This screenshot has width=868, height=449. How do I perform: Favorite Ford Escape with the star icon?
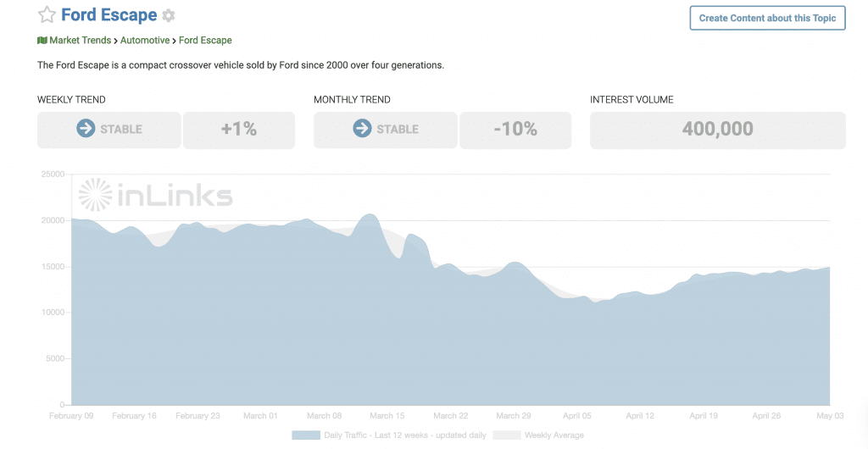(x=47, y=15)
